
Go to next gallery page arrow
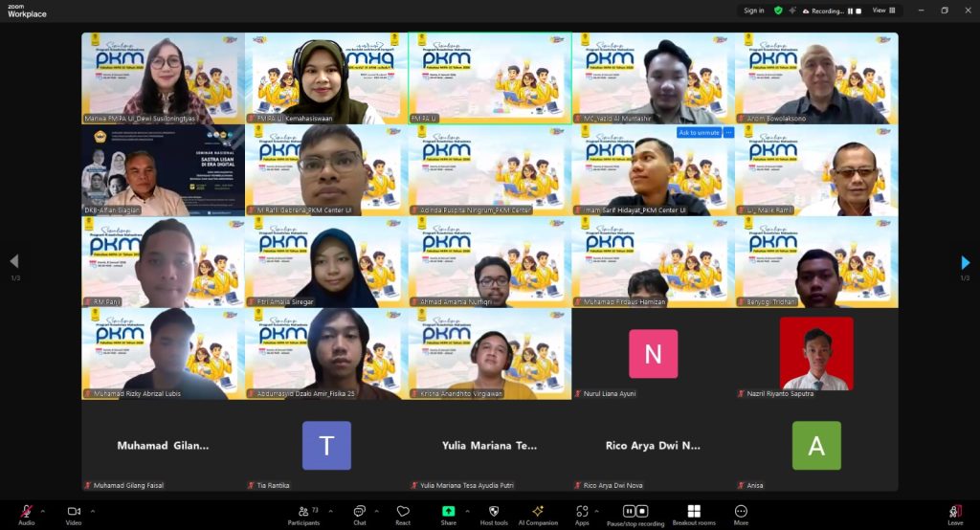(965, 262)
